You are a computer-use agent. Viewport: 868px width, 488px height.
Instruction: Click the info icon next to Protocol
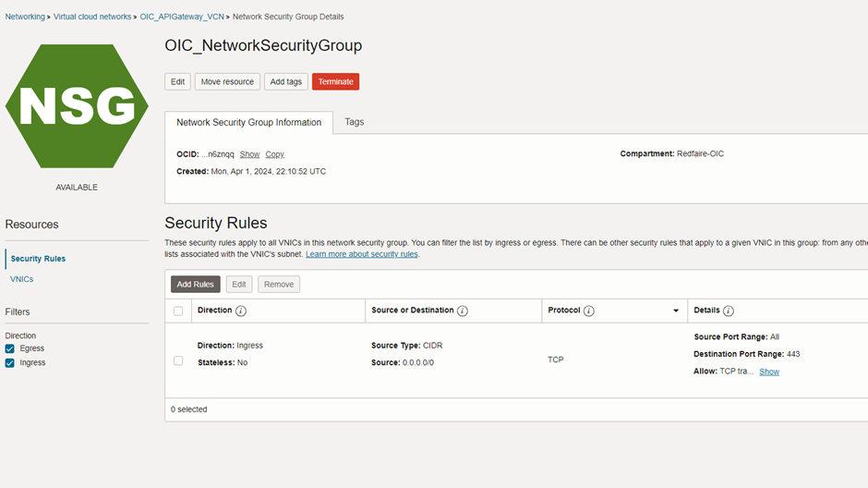click(x=589, y=311)
